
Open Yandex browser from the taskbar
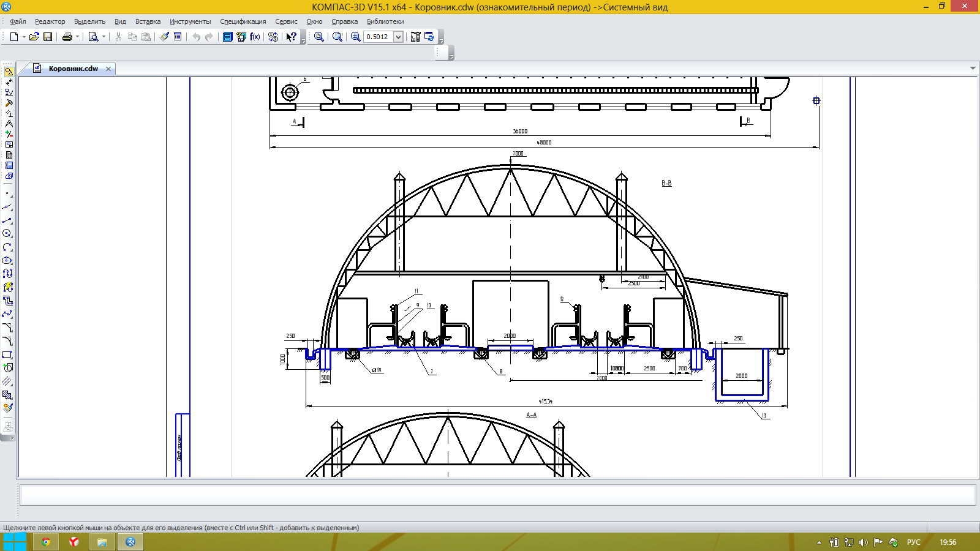[x=74, y=542]
